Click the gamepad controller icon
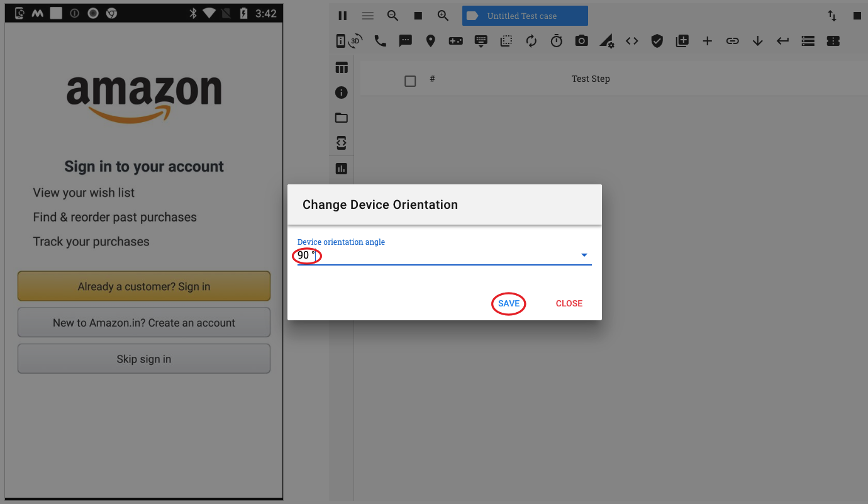The width and height of the screenshot is (868, 504). point(456,41)
